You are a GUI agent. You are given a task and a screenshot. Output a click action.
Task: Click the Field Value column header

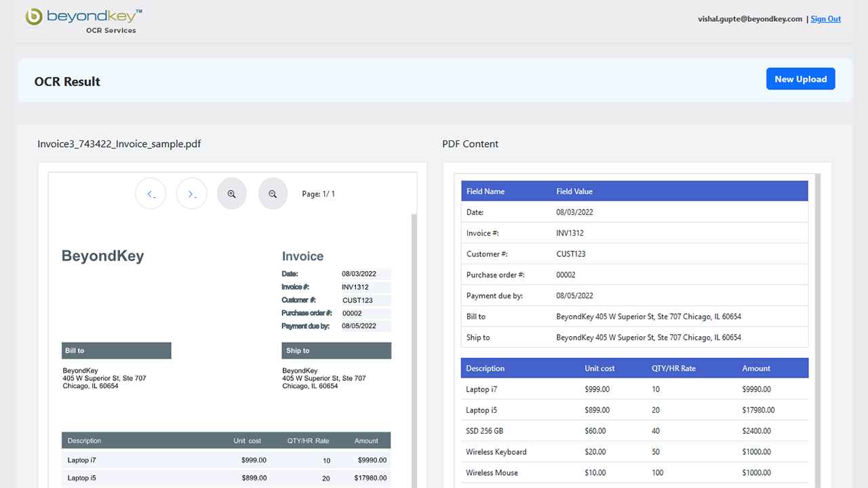(x=574, y=191)
